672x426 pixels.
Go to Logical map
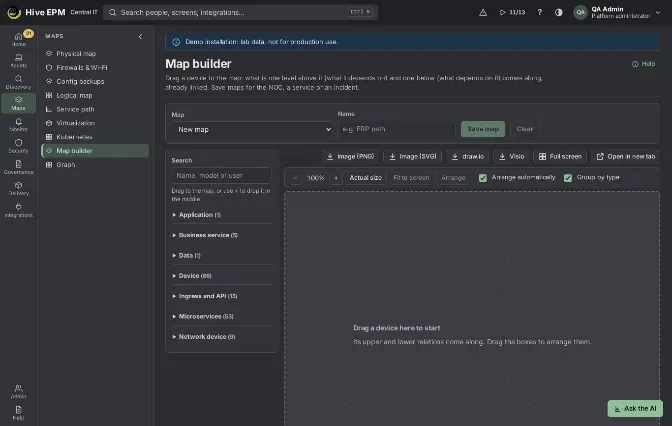click(95, 96)
